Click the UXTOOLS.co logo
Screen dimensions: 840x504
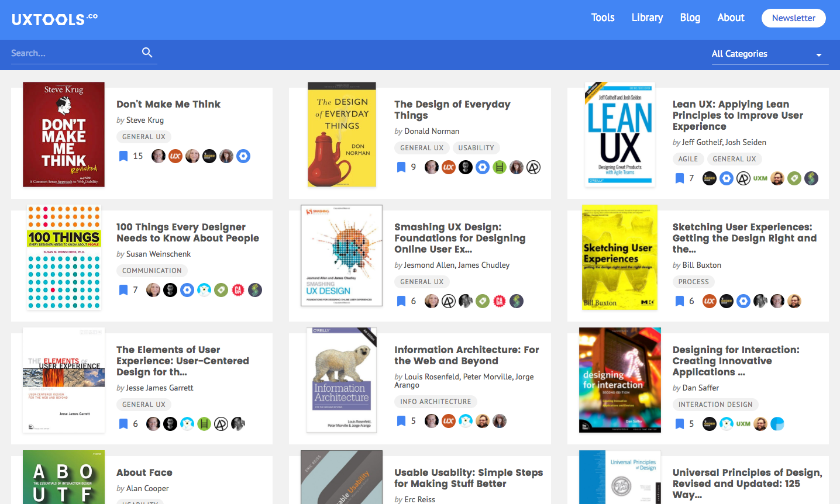54,19
